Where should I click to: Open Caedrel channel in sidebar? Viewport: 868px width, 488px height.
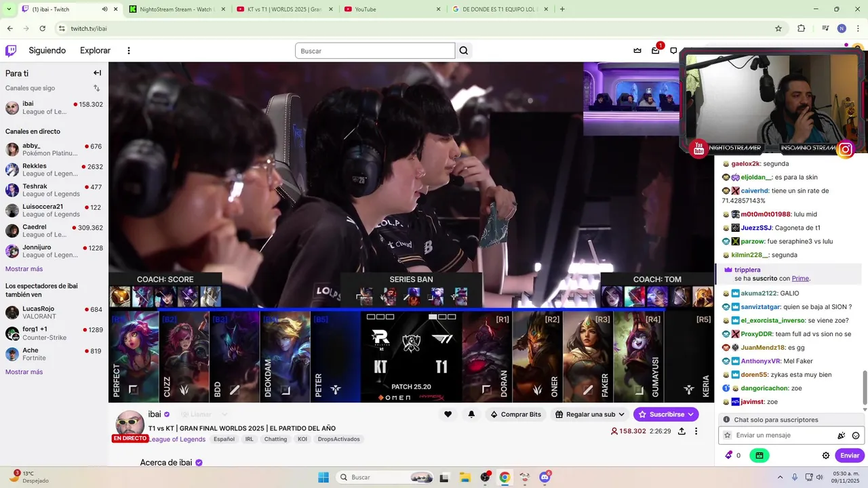pyautogui.click(x=54, y=231)
